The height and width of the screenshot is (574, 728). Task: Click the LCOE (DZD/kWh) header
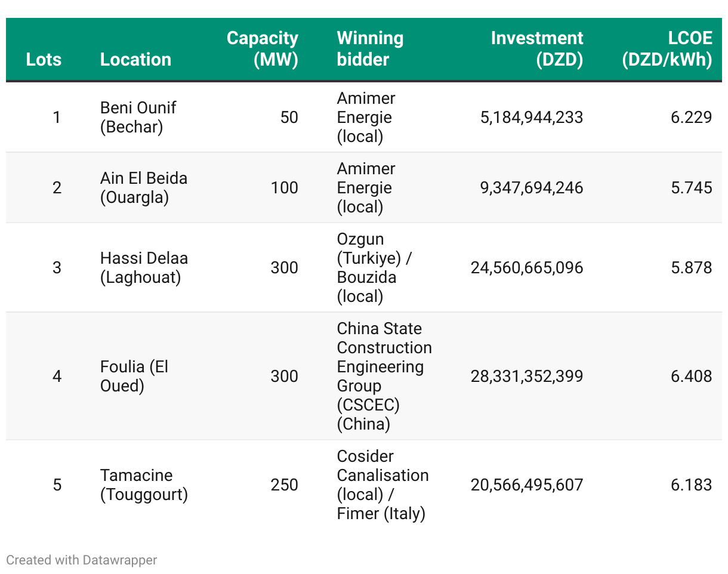pos(667,49)
